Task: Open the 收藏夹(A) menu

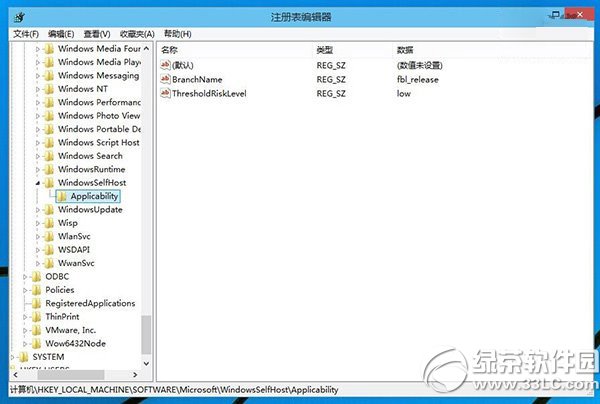Action: [137, 34]
